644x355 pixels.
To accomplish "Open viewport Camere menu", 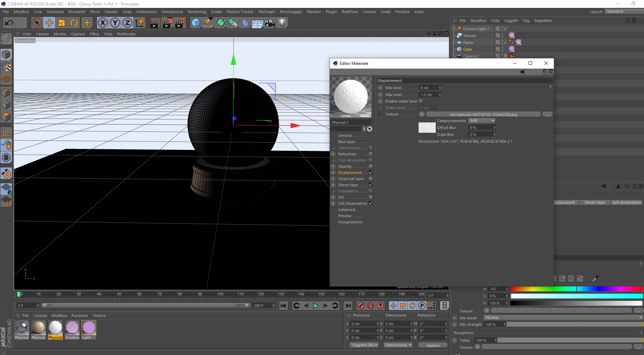I will (x=42, y=34).
